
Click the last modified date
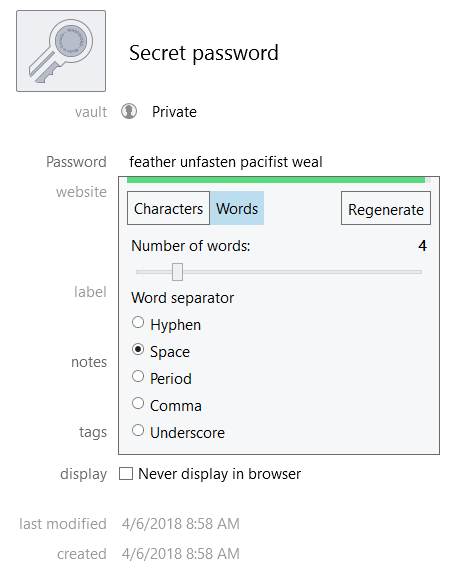[181, 524]
